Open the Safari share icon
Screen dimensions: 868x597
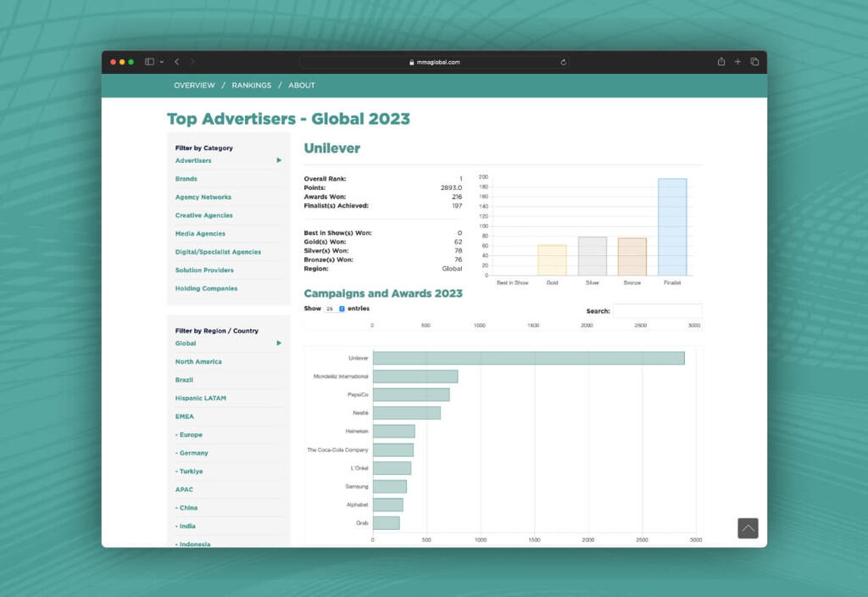click(x=721, y=62)
